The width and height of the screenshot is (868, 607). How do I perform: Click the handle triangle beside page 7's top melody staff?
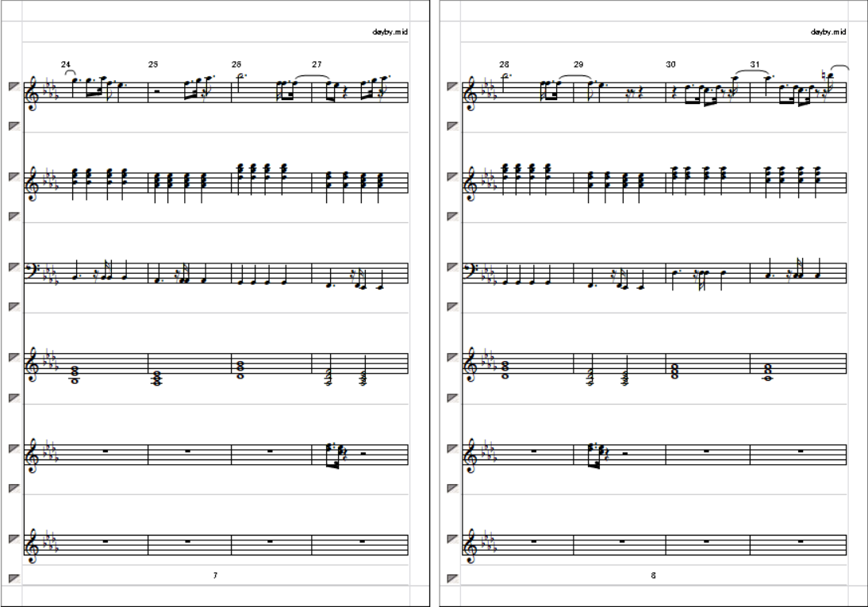(14, 86)
